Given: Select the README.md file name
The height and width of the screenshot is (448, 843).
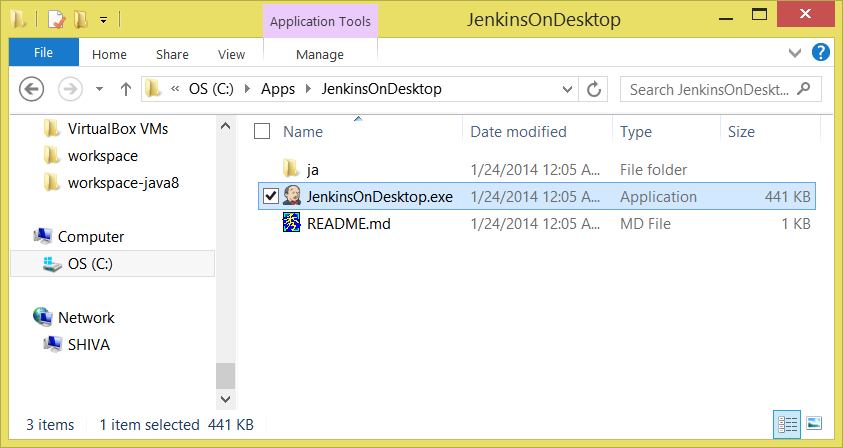Looking at the screenshot, I should [348, 224].
